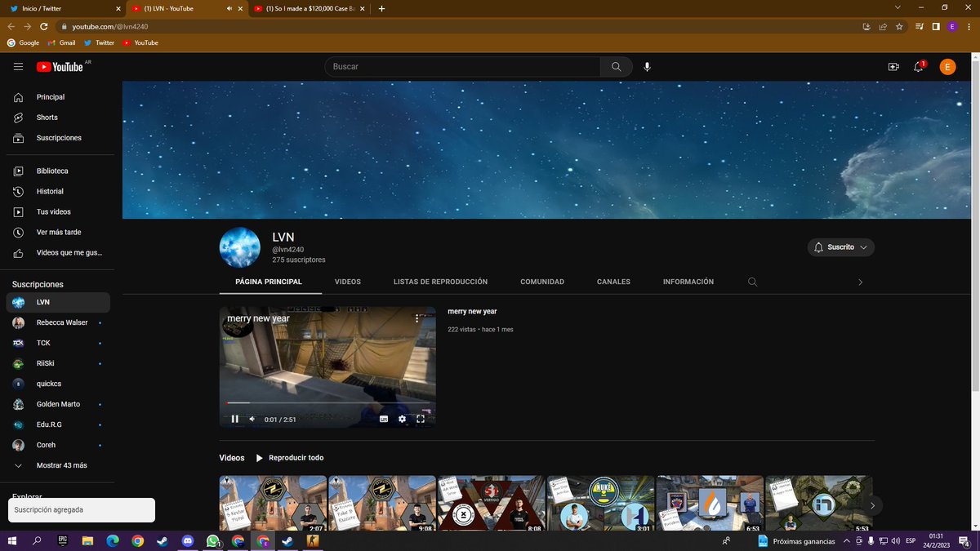Image resolution: width=980 pixels, height=551 pixels.
Task: Open the player settings gear
Action: click(402, 419)
